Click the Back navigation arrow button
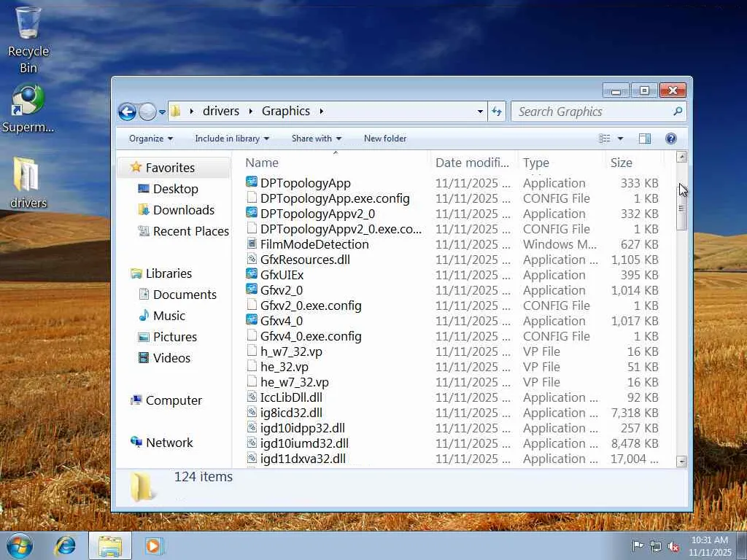Image resolution: width=747 pixels, height=560 pixels. pyautogui.click(x=127, y=112)
